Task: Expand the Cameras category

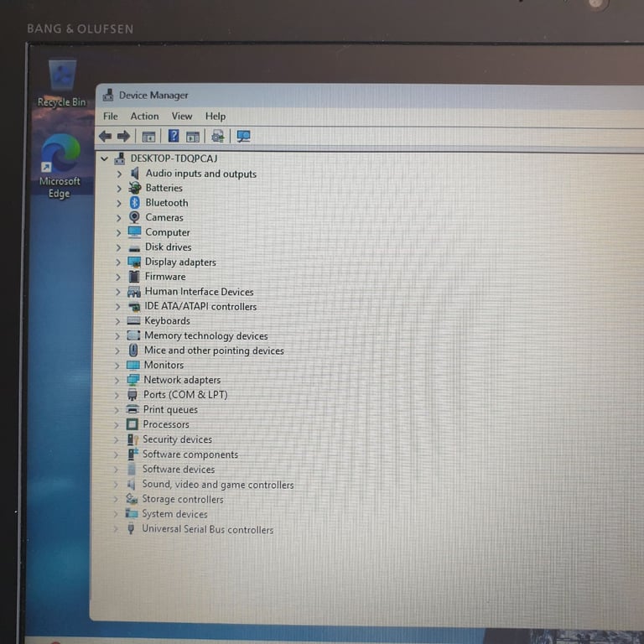Action: [x=119, y=218]
